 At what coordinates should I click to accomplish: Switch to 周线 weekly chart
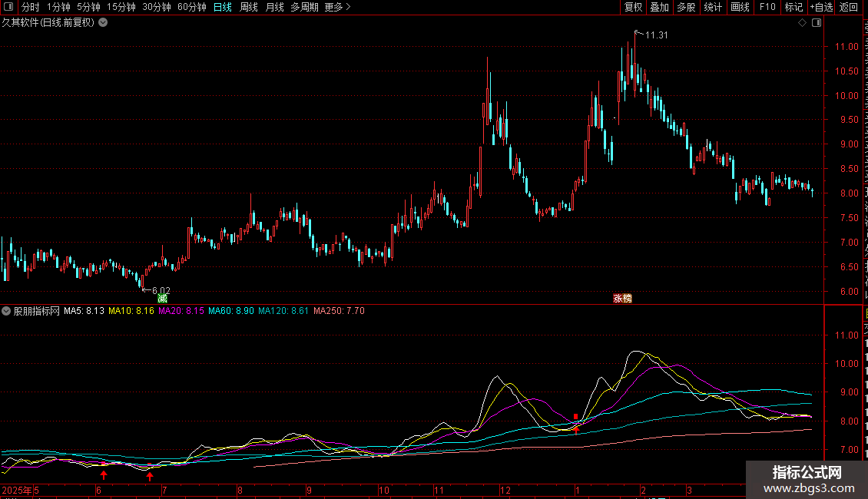[x=249, y=7]
